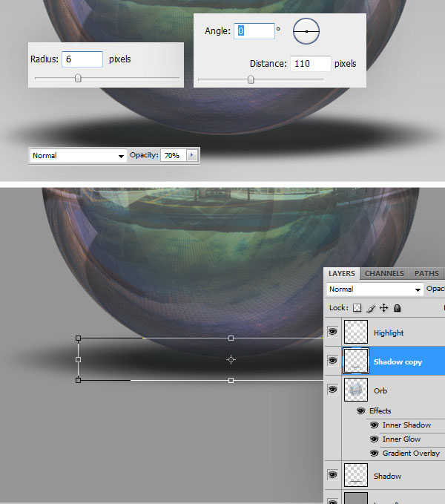
Task: Toggle visibility of the bottom partially shown layer
Action: click(x=332, y=501)
